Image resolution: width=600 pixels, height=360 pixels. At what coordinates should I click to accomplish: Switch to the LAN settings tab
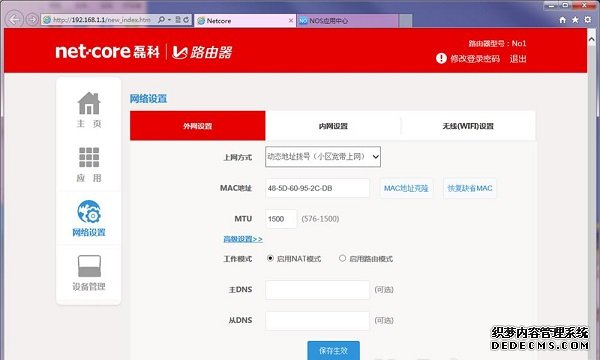pyautogui.click(x=333, y=126)
